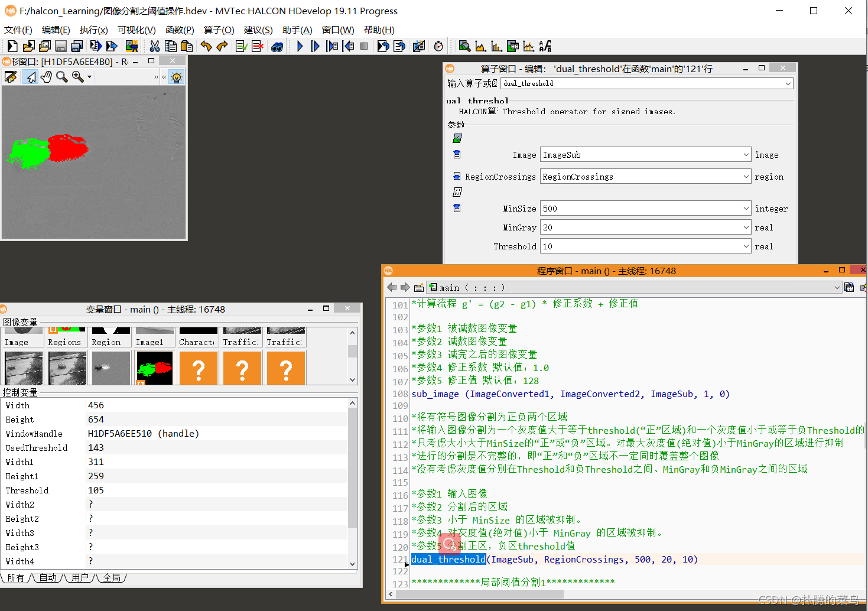Select the magnifier zoom tool
Screen dimensions: 868x611
61,77
